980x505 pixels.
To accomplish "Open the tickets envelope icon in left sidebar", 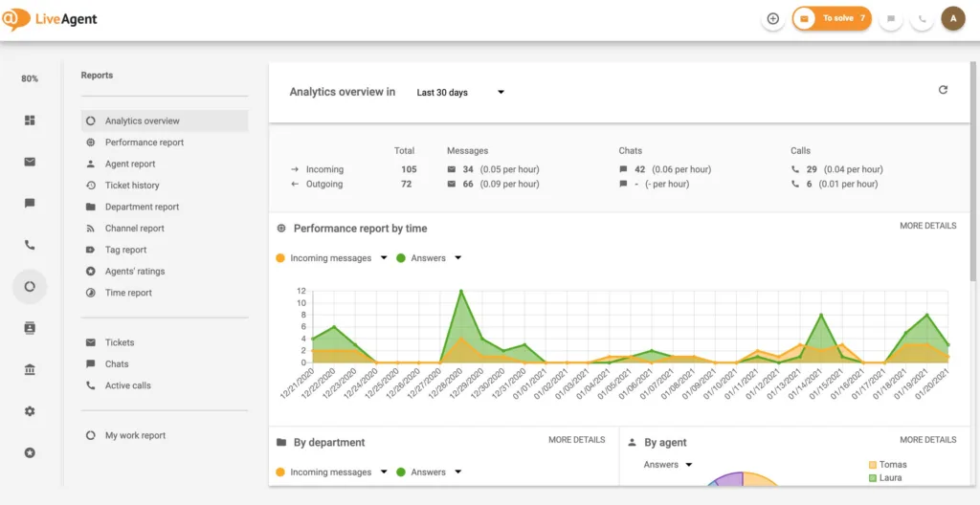I will pos(30,162).
